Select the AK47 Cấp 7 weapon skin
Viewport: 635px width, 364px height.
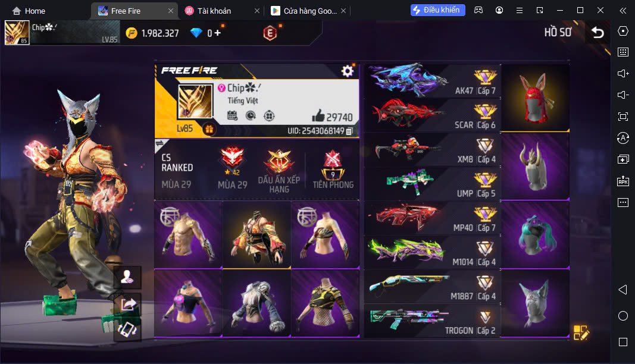coord(433,81)
